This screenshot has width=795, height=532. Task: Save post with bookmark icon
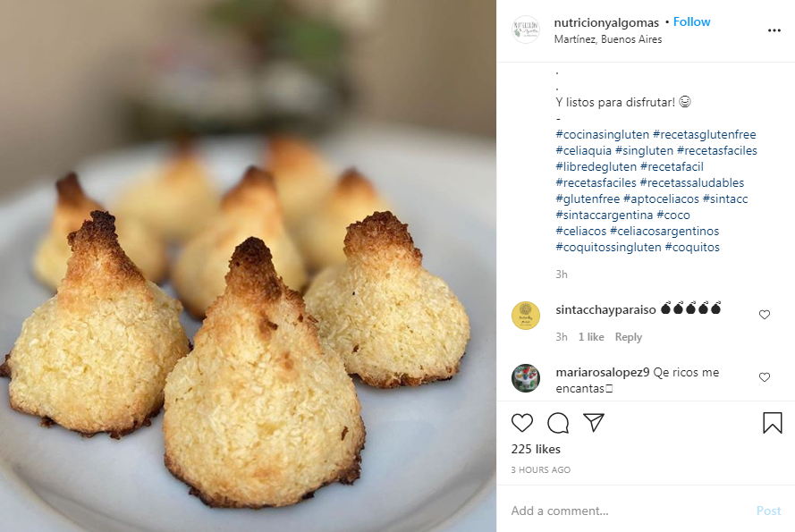coord(773,423)
